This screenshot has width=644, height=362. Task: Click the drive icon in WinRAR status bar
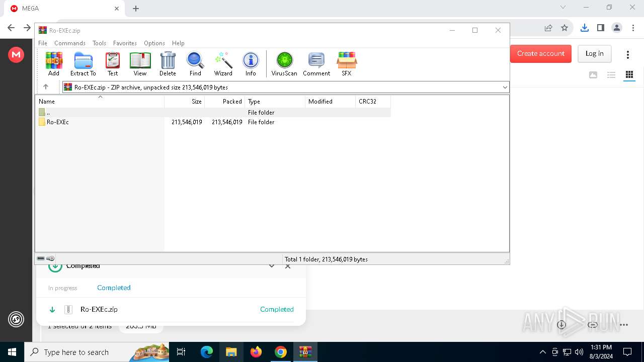point(41,258)
